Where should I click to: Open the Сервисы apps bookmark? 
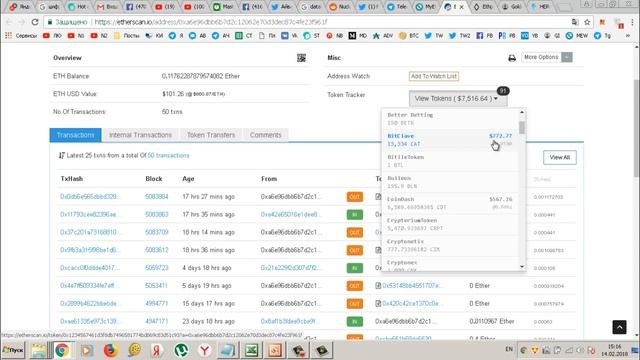coord(21,36)
